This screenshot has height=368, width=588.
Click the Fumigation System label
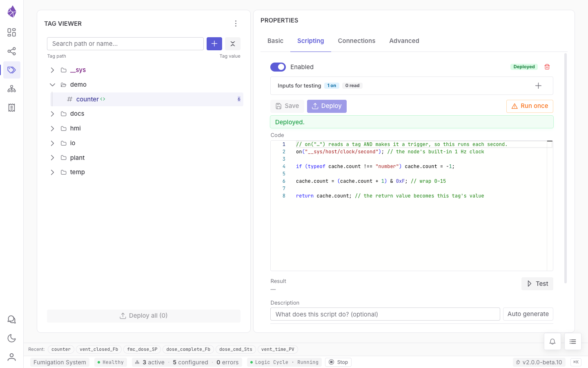(60, 362)
